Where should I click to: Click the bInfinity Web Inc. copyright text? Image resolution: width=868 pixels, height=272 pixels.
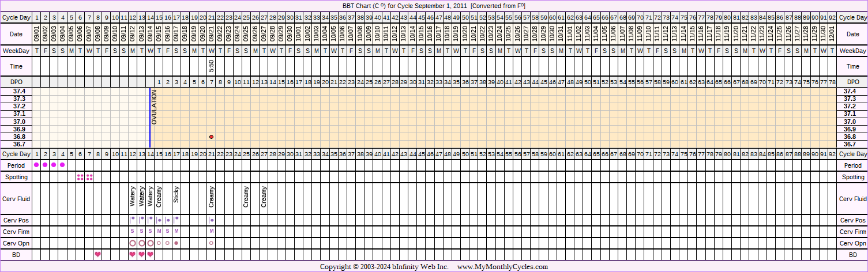coord(412,267)
